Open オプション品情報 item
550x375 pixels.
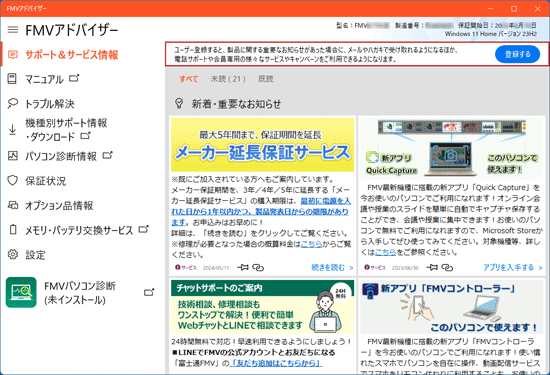pos(59,206)
